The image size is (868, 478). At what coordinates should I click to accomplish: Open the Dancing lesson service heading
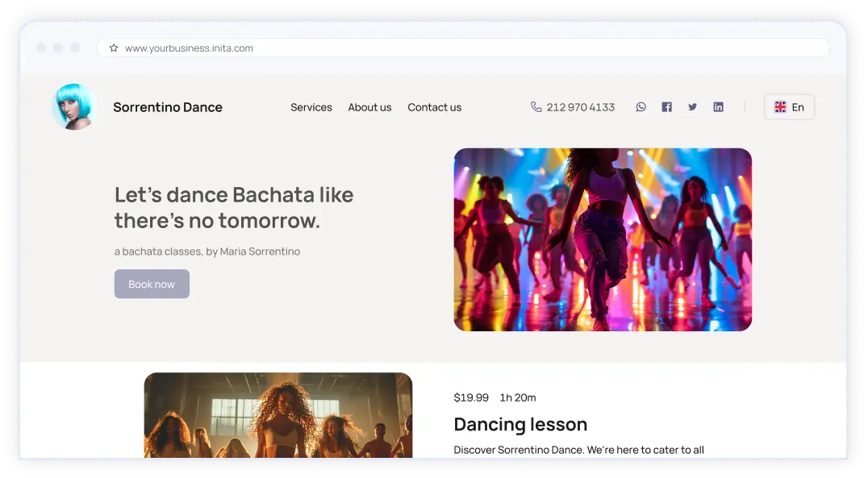click(x=520, y=425)
